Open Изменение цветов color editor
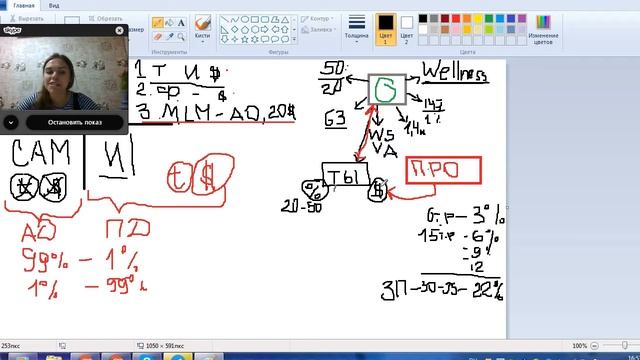Viewport: 640px width, 360px height. 543,30
